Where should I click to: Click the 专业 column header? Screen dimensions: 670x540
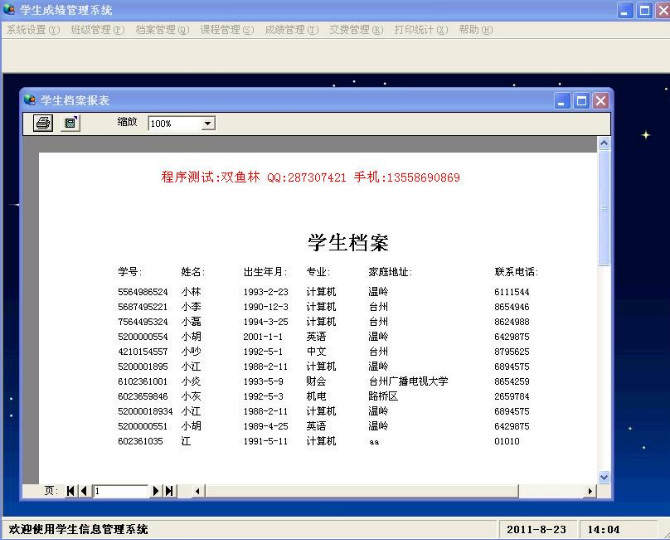click(318, 272)
